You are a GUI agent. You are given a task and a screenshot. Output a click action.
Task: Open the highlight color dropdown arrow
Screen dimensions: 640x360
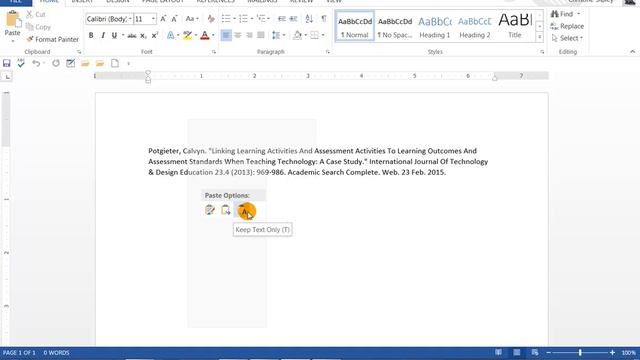coord(196,36)
